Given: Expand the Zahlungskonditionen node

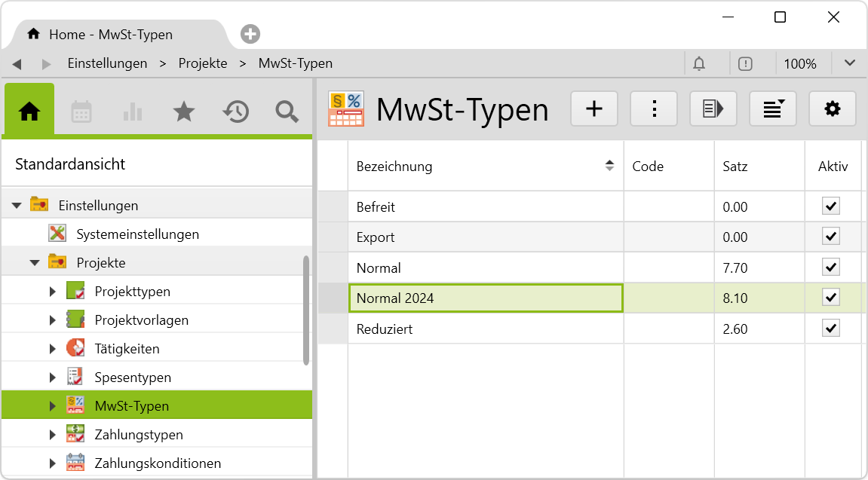Looking at the screenshot, I should (x=53, y=463).
